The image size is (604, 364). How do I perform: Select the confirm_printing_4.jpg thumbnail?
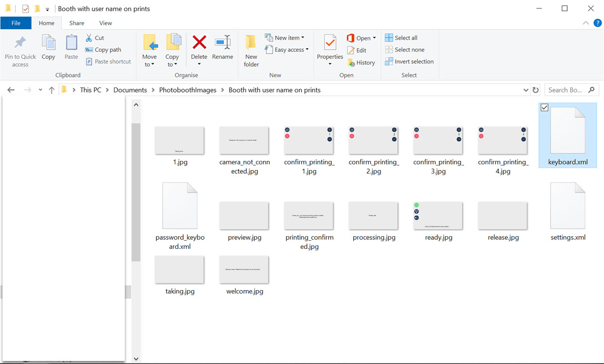coord(503,141)
